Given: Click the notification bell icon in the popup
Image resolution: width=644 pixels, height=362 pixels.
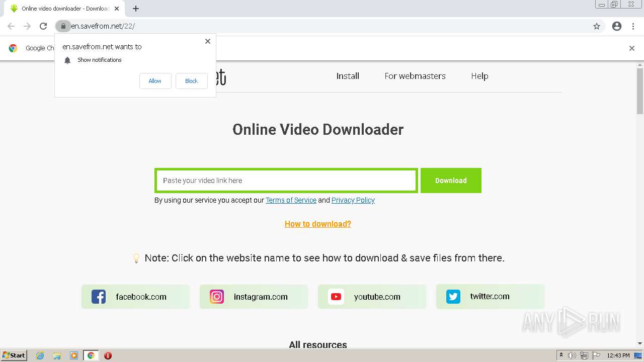Looking at the screenshot, I should (x=67, y=60).
